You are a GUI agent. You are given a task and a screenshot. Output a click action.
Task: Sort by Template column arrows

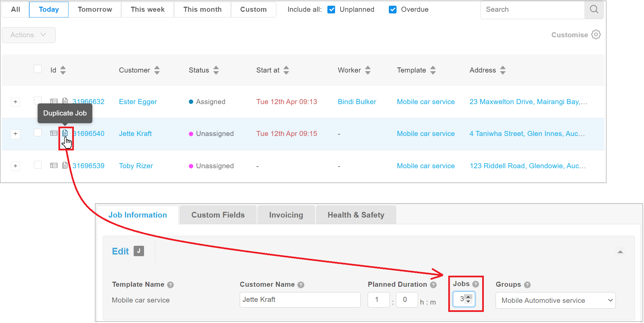433,70
